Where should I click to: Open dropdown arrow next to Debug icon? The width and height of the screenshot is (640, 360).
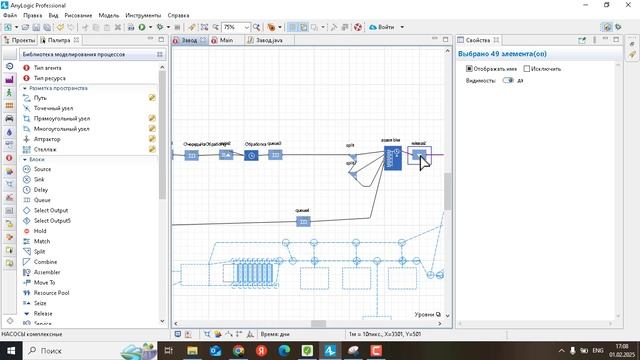coord(168,27)
